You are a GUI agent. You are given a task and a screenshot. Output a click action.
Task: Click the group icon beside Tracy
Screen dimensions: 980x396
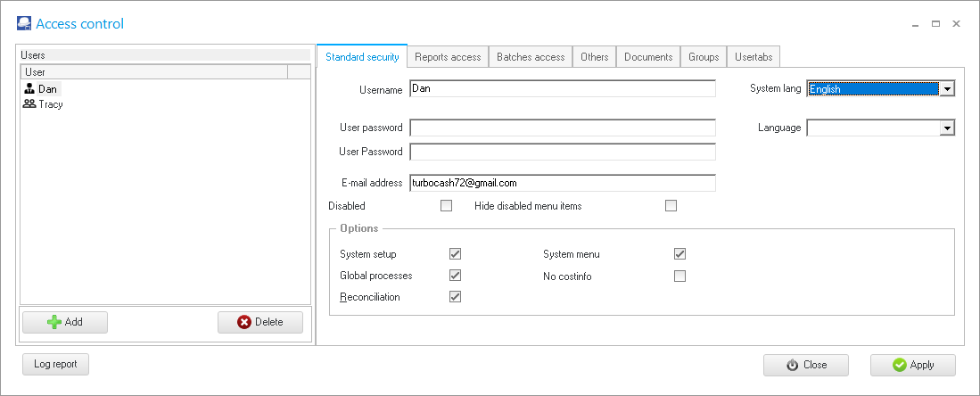[x=29, y=103]
